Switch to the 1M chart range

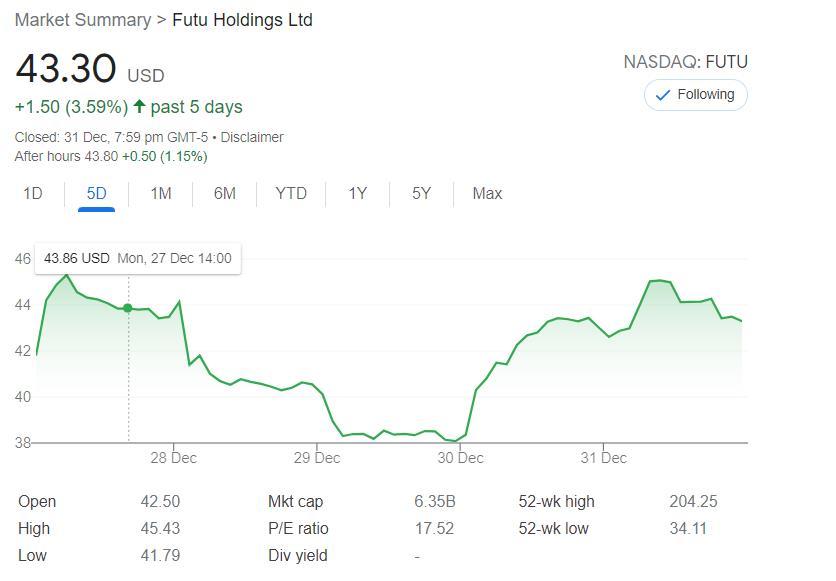[x=160, y=194]
